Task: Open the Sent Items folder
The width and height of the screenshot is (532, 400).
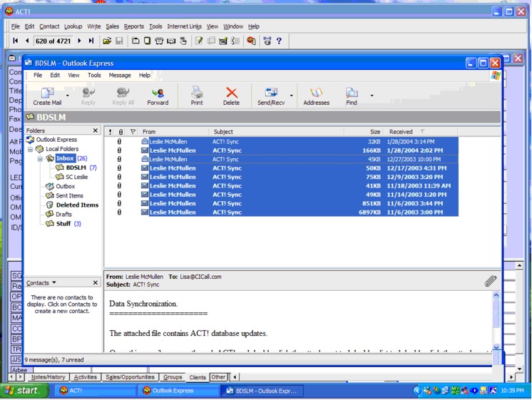Action: (69, 195)
